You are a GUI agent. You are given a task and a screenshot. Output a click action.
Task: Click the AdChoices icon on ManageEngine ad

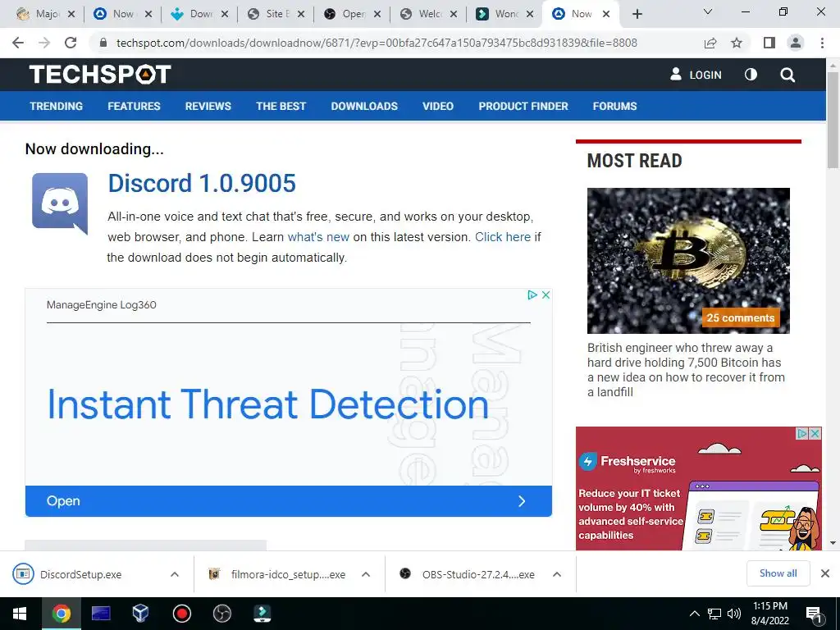click(532, 294)
